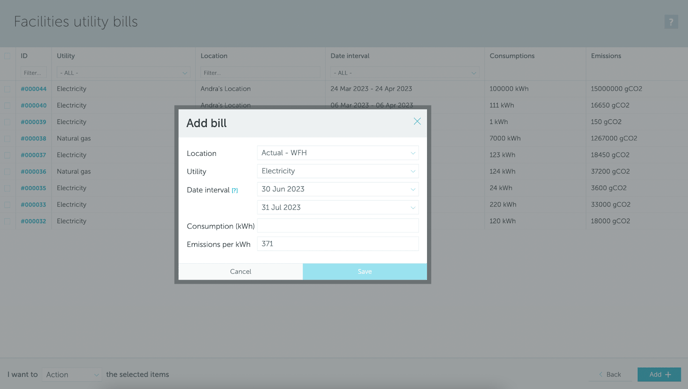Open the Location dropdown in Add bill
Viewport: 688px width, 389px height.
(x=337, y=153)
